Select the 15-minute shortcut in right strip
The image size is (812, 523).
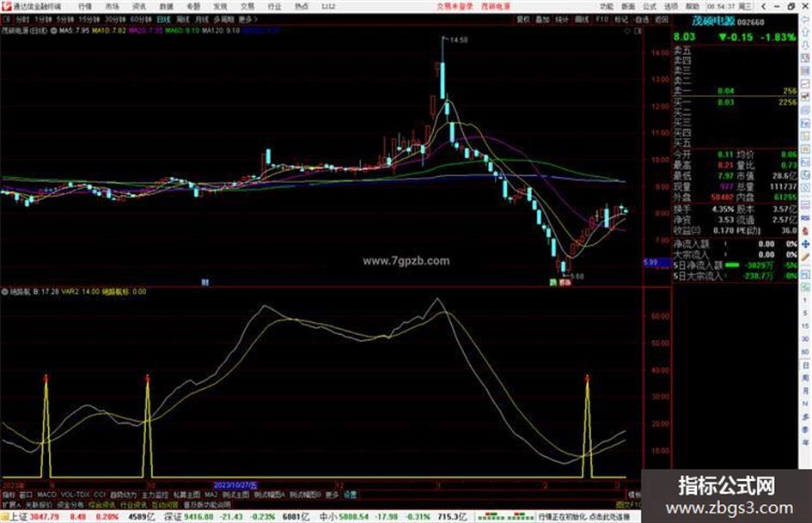(x=805, y=325)
